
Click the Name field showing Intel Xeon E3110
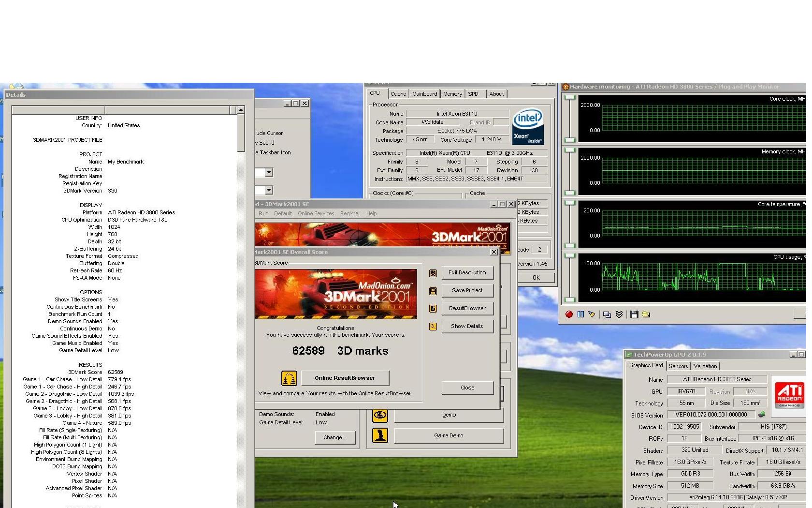click(457, 114)
